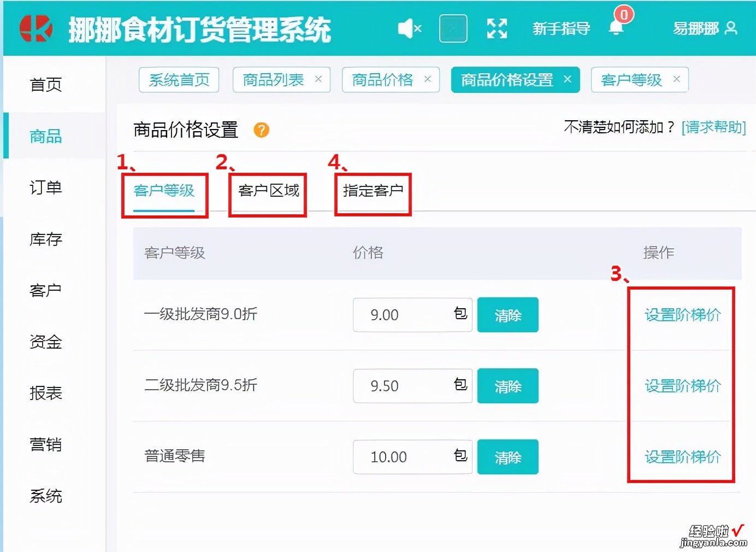The image size is (756, 552).
Task: Open the notification bell
Action: (x=617, y=27)
